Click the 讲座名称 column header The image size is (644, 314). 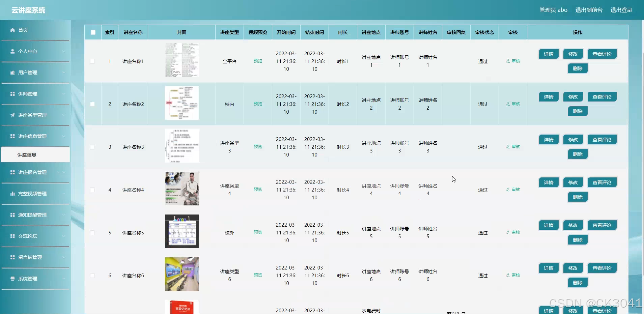(133, 32)
